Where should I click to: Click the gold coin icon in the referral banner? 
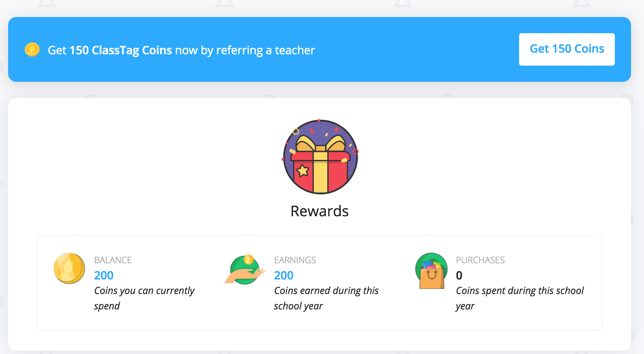click(32, 49)
